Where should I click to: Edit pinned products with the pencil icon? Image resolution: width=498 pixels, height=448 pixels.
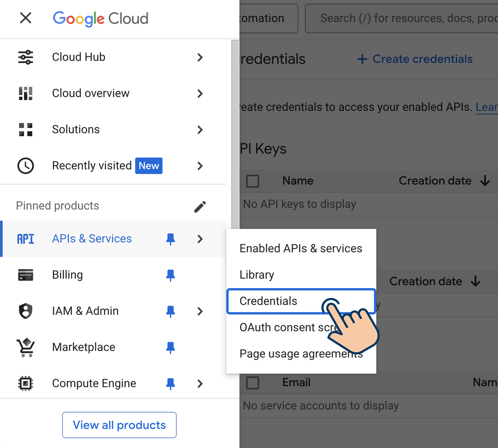click(200, 207)
